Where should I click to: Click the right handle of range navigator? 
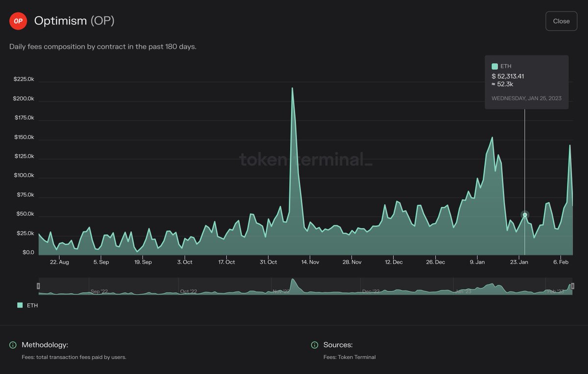tap(572, 286)
